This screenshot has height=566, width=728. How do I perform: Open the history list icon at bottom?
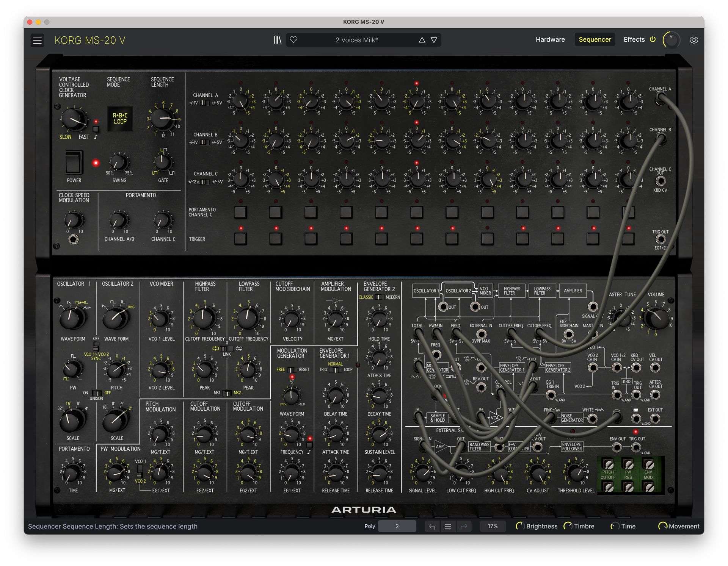pyautogui.click(x=448, y=526)
